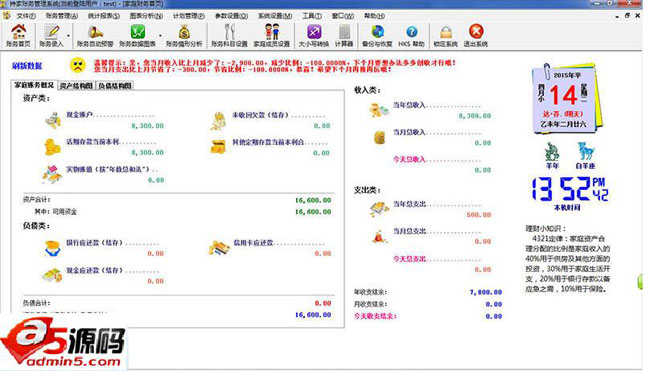Switch to the 资产结构图 tab
Screen dimensions: 650x371
[x=76, y=86]
